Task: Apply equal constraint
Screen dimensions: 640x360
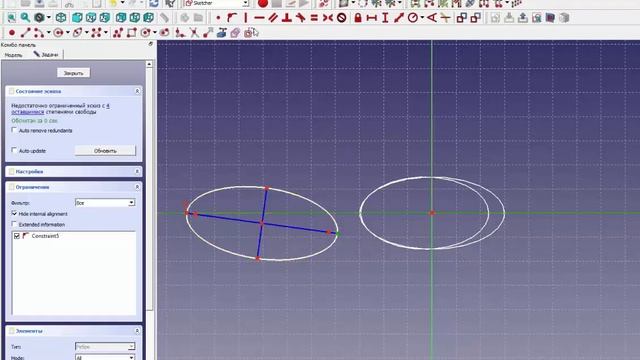Action: coord(314,18)
